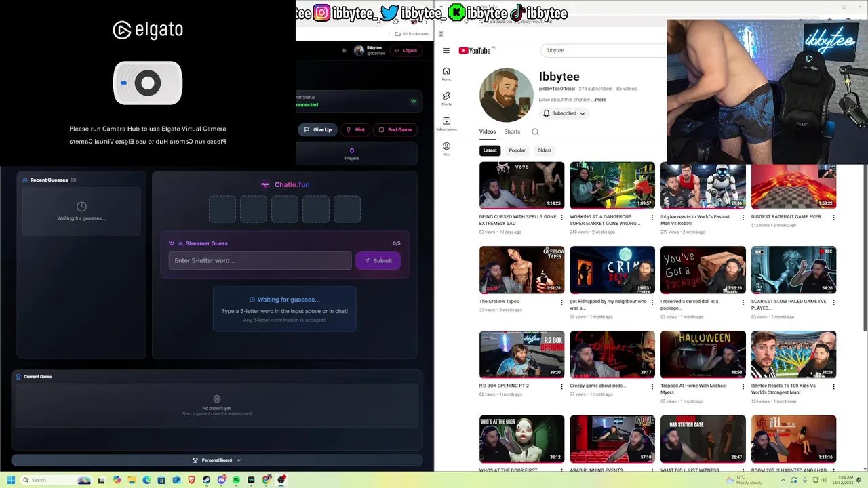The width and height of the screenshot is (868, 488).
Task: Open options for BEING CURSED WITH SPELLS video
Action: tap(561, 218)
